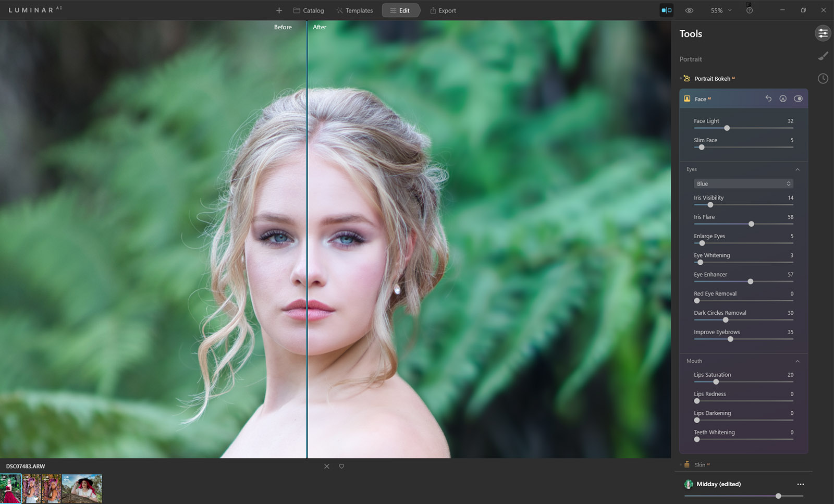Collapse the Mouth section
834x504 pixels.
797,361
